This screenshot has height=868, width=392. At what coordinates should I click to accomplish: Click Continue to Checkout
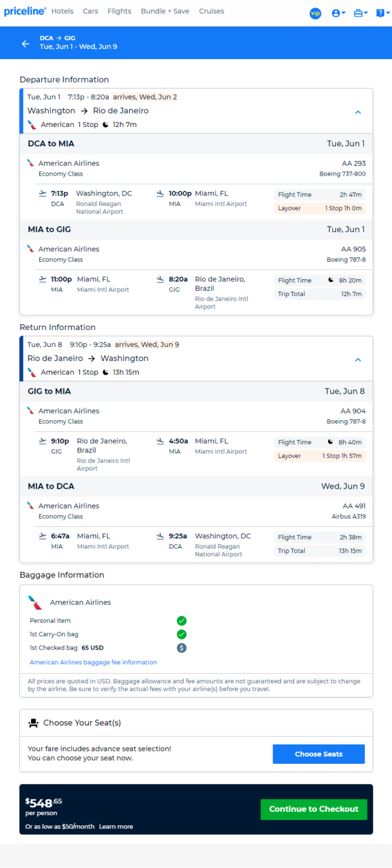click(314, 809)
